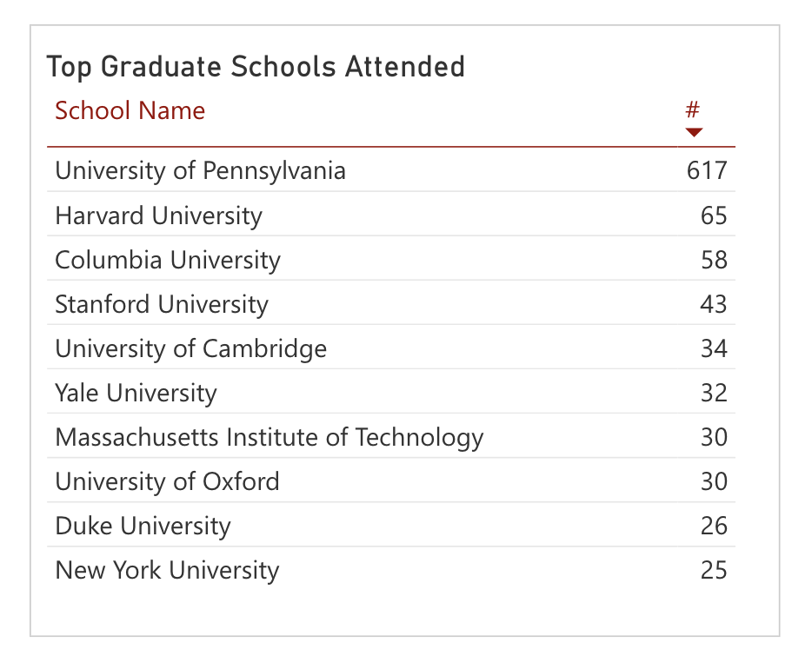Select the University of Pennsylvania row
Screen dimensions: 812x669
coord(391,169)
